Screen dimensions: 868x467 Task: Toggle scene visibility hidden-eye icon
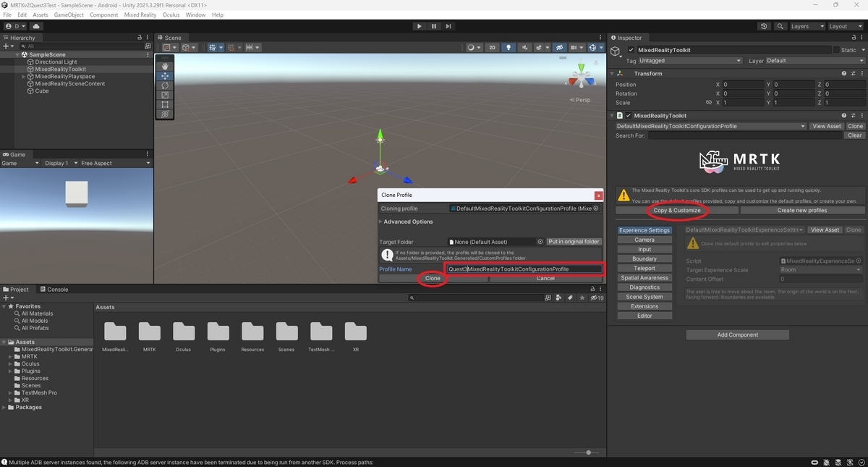tap(559, 48)
